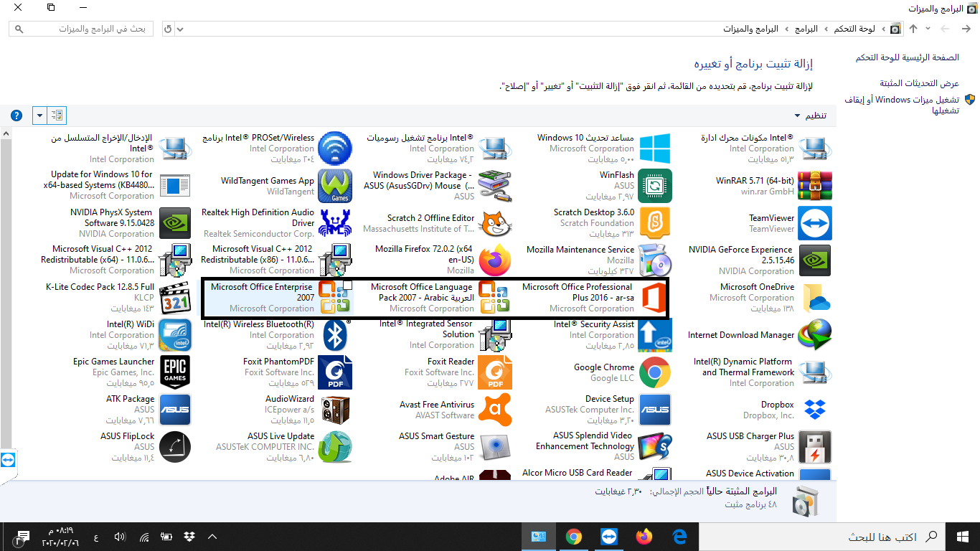
Task: Open the action center notification icon
Action: pos(22,537)
